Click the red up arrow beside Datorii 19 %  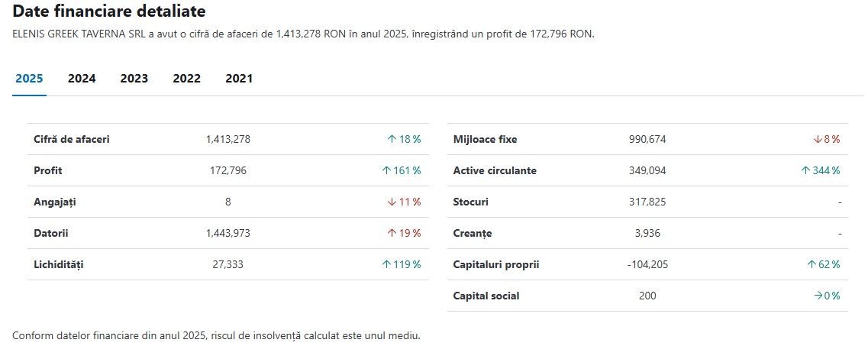coord(392,234)
